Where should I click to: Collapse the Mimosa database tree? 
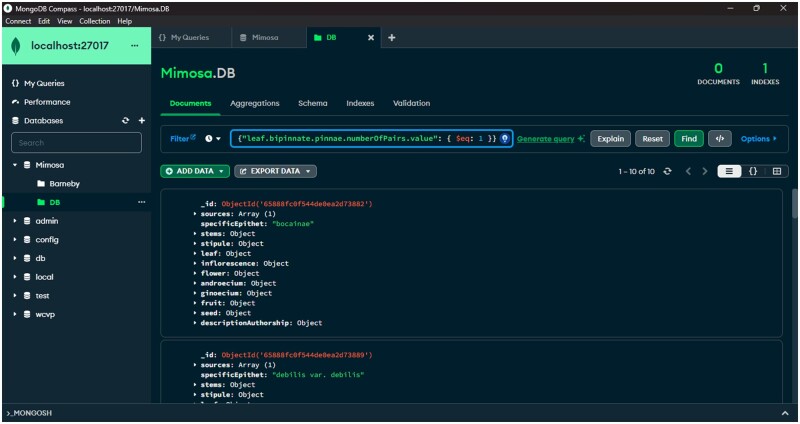click(15, 165)
